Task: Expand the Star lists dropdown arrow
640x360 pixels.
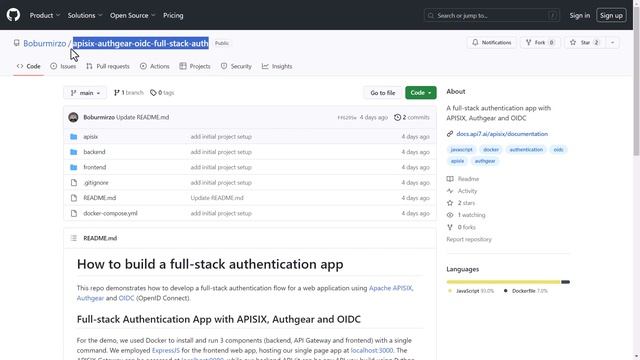Action: point(612,42)
